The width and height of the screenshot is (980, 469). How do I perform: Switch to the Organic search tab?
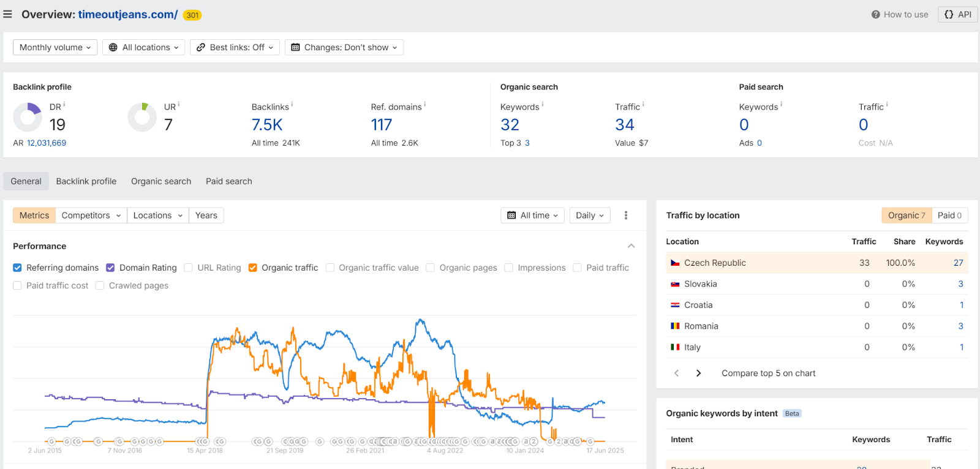click(x=161, y=181)
